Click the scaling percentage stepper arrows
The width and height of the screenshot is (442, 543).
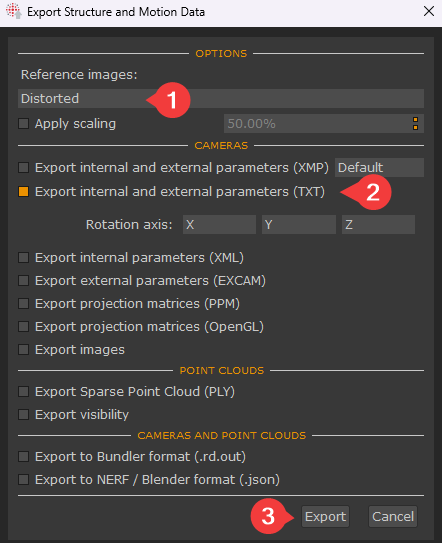coord(415,124)
